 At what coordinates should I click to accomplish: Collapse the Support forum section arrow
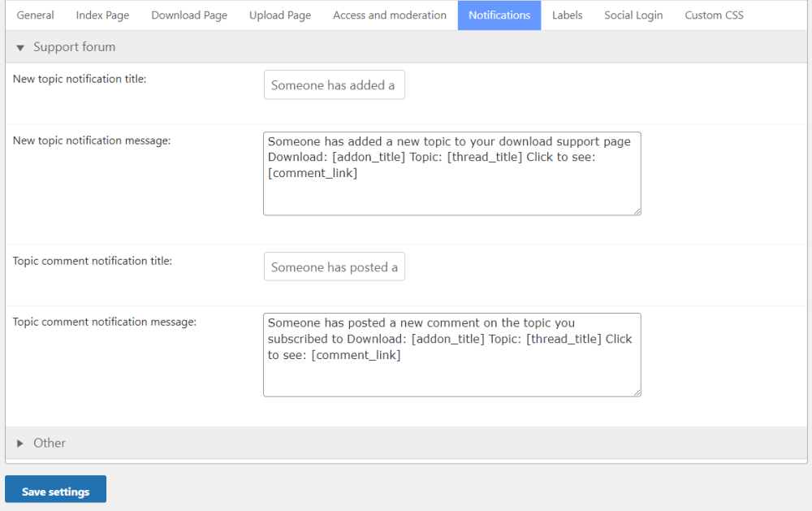20,48
